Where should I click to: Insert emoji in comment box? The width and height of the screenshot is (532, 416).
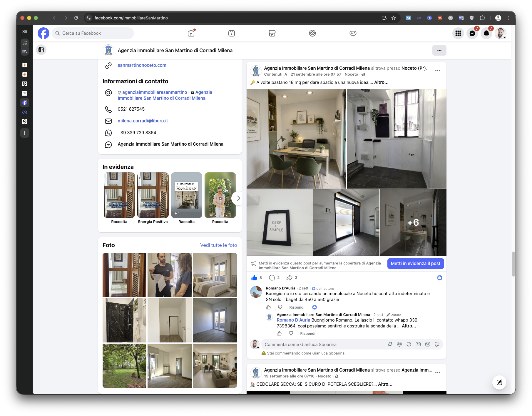409,344
